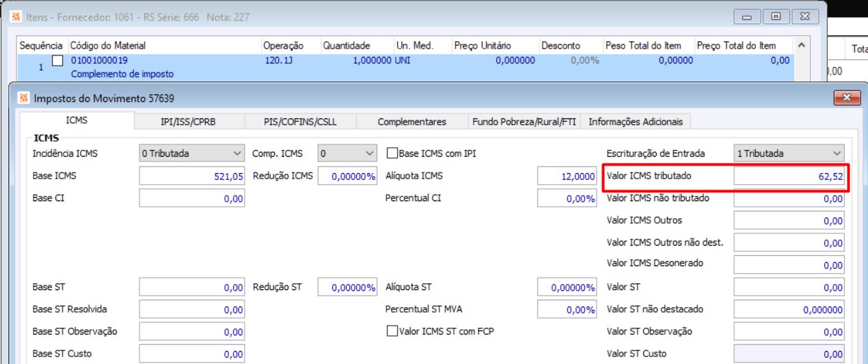Switch to the ICMS tab
This screenshot has height=364, width=868.
point(77,120)
